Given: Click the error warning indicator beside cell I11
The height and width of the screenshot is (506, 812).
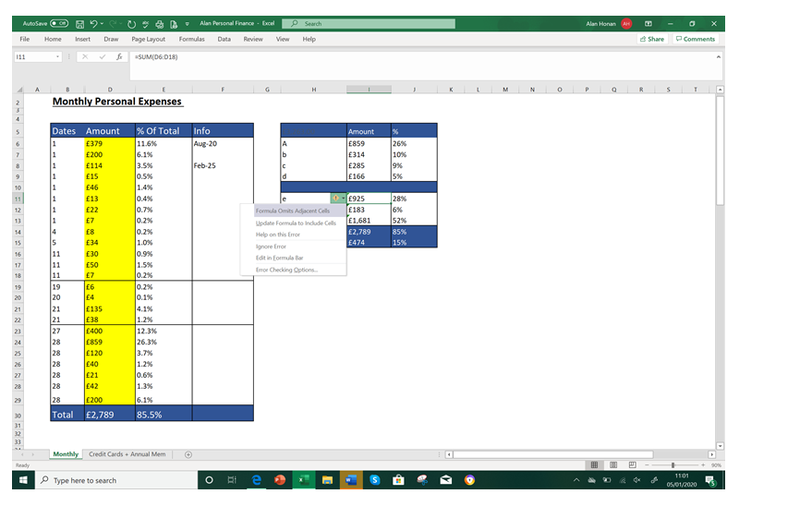Looking at the screenshot, I should [x=335, y=199].
